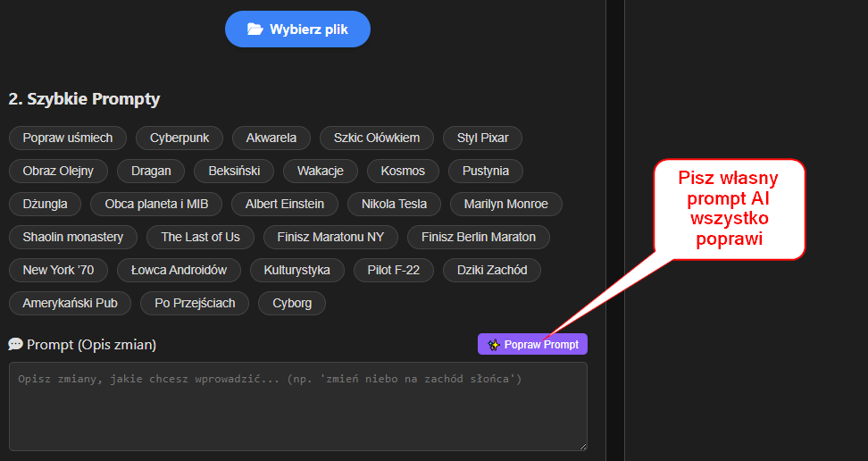The width and height of the screenshot is (868, 461).
Task: Select the Popraw uśmiech quick prompt
Action: point(68,138)
